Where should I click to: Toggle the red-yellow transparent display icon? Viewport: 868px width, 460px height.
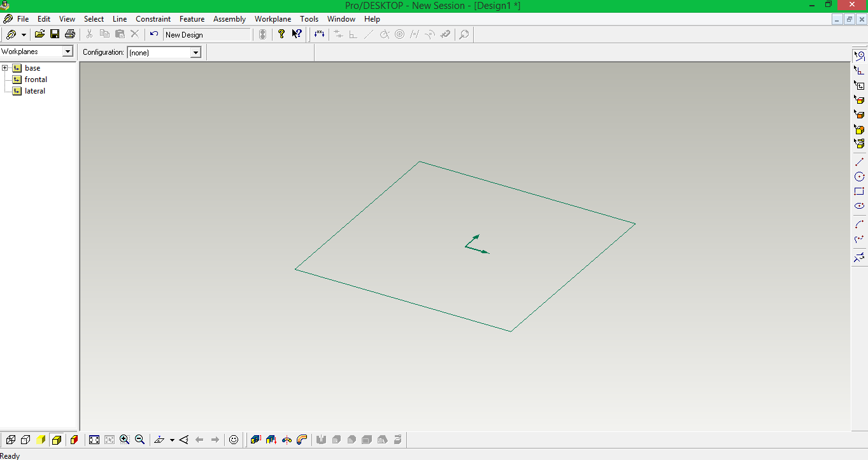(75, 440)
